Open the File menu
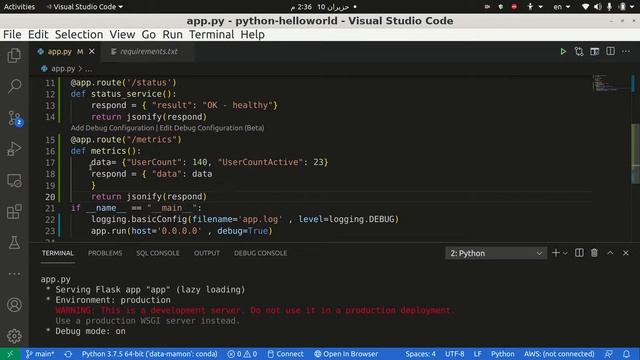640x360 pixels. tap(12, 35)
